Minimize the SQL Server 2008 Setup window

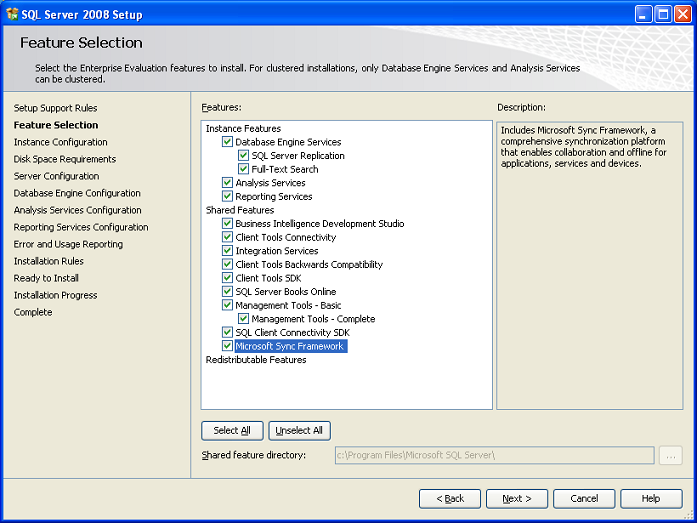[x=643, y=14]
